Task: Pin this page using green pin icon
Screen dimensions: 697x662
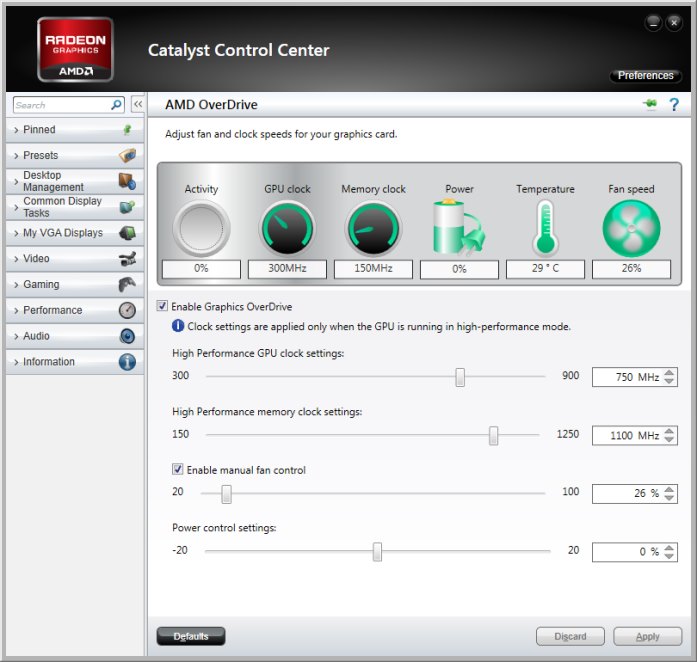Action: [x=650, y=104]
